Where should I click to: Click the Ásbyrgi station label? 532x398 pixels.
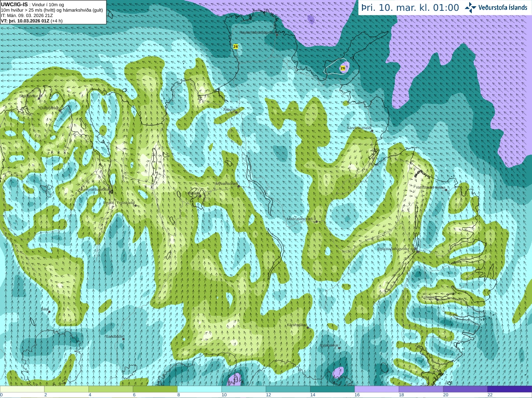pyautogui.click(x=229, y=110)
